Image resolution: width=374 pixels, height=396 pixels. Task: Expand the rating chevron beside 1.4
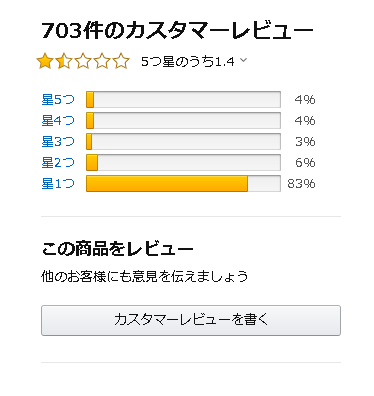click(x=243, y=60)
